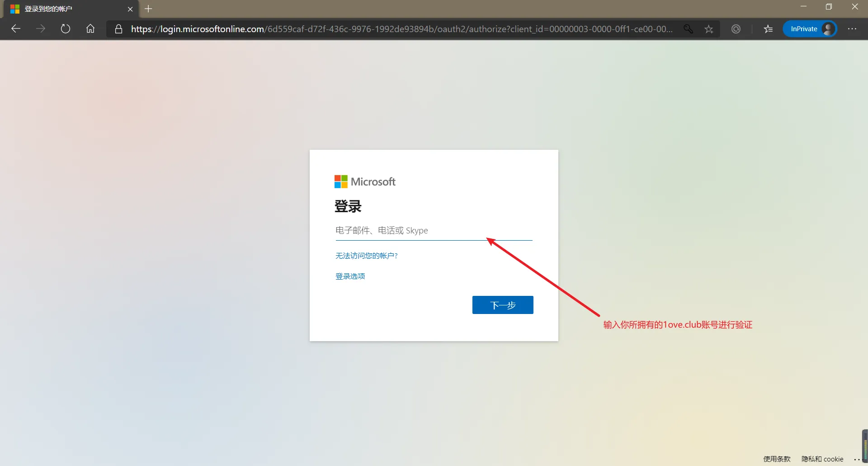
Task: Click the footer ellipsis more options
Action: pos(857,459)
